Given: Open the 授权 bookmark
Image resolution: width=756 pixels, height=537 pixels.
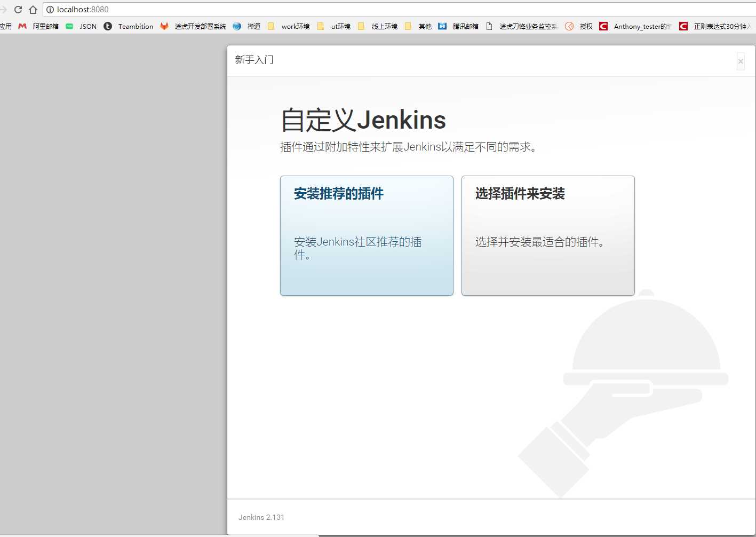Looking at the screenshot, I should pos(579,26).
